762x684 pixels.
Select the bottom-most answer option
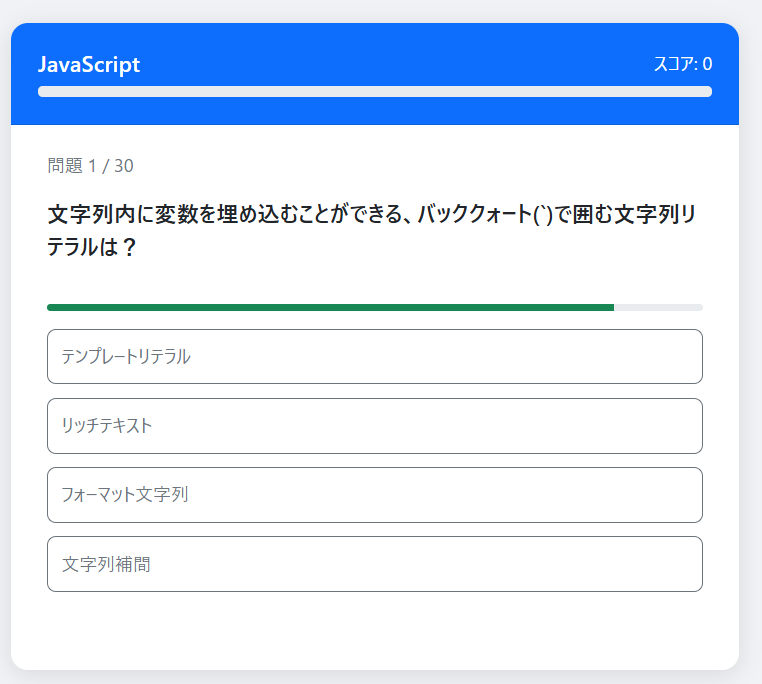coord(374,564)
